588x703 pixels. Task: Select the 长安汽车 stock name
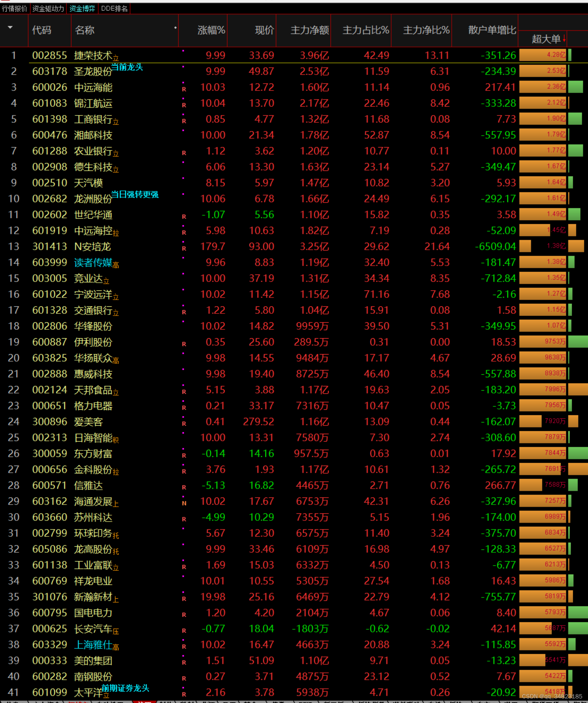pyautogui.click(x=93, y=629)
